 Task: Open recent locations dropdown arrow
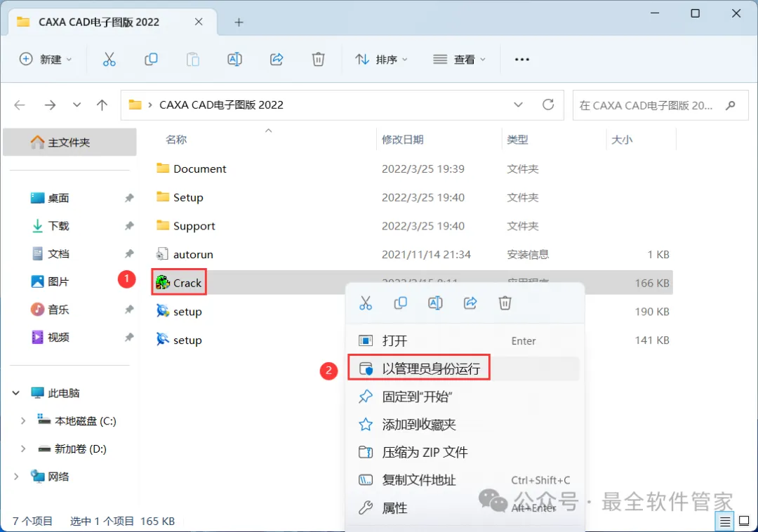pyautogui.click(x=77, y=105)
